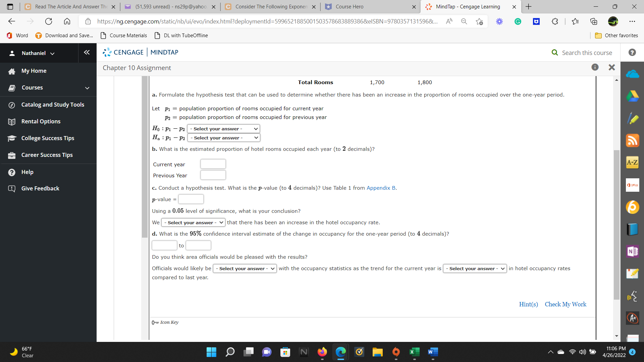
Task: Open the highlighter study tool
Action: tap(633, 119)
